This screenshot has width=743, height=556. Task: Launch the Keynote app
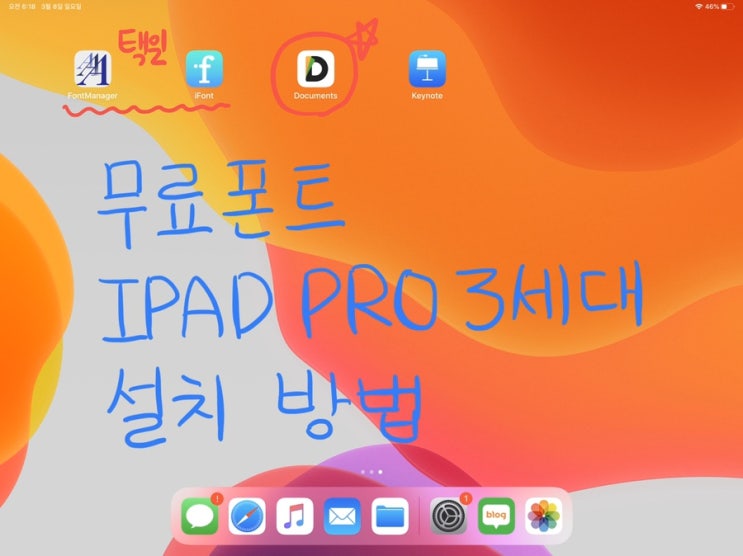427,69
